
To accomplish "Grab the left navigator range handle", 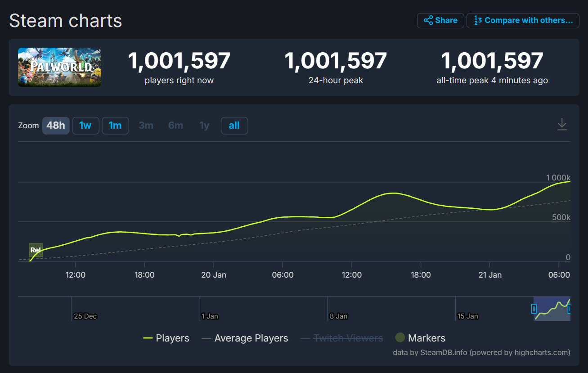I will 534,309.
